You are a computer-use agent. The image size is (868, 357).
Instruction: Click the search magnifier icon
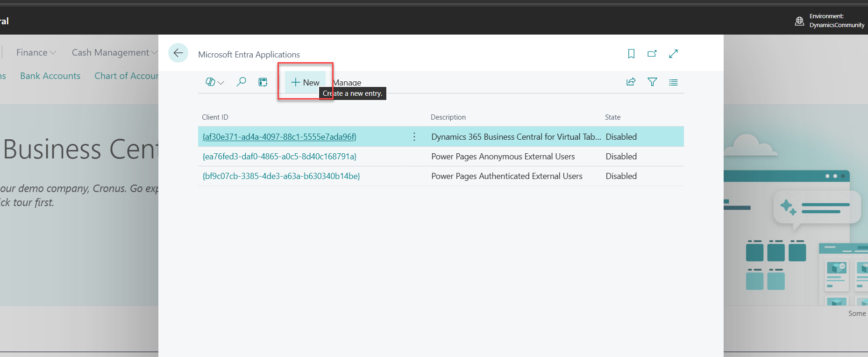pos(241,82)
